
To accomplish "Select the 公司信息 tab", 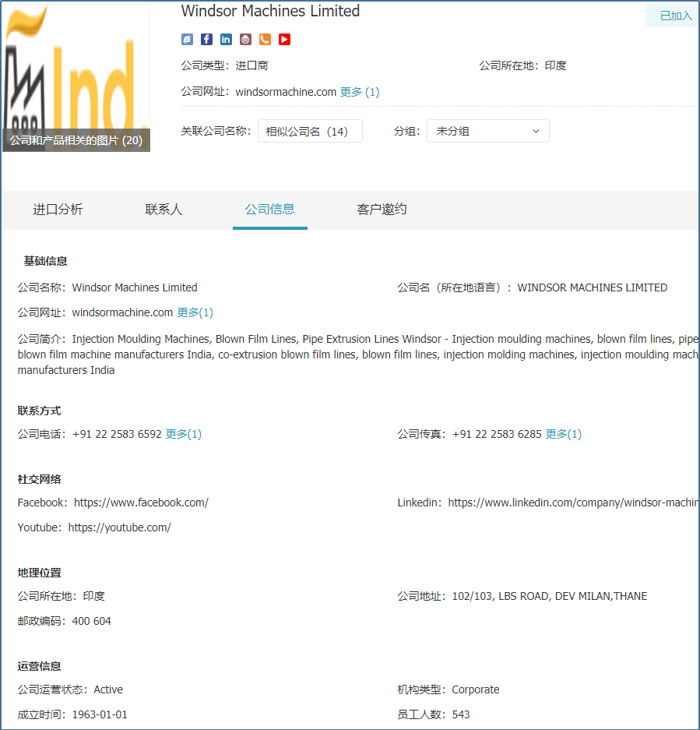I will [270, 210].
